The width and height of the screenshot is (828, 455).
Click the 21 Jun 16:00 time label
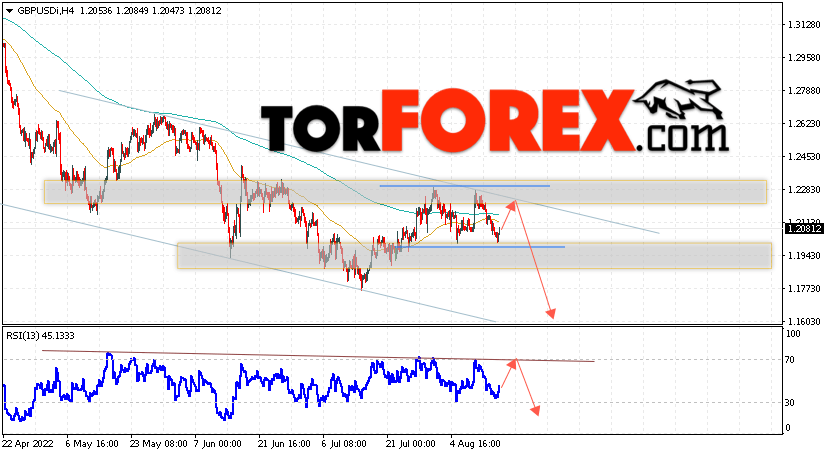pyautogui.click(x=286, y=444)
